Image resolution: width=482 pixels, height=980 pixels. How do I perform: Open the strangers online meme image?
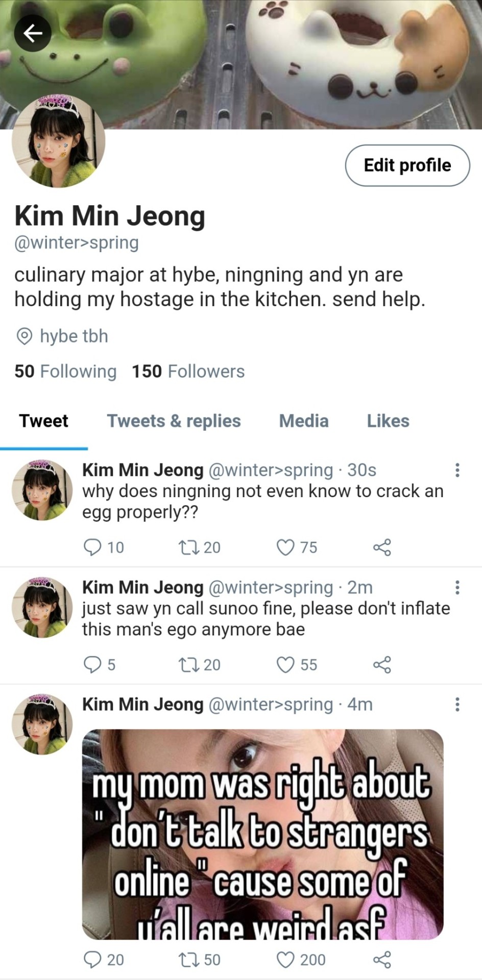pos(262,834)
